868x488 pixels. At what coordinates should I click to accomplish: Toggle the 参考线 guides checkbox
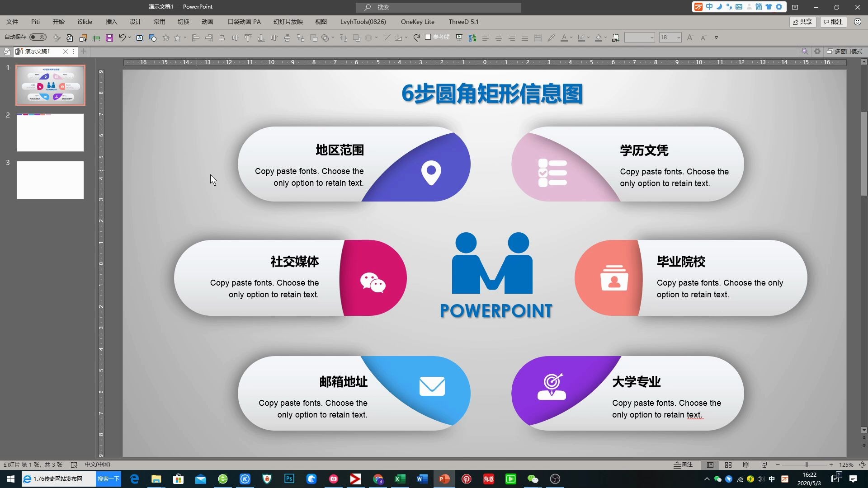pos(428,37)
